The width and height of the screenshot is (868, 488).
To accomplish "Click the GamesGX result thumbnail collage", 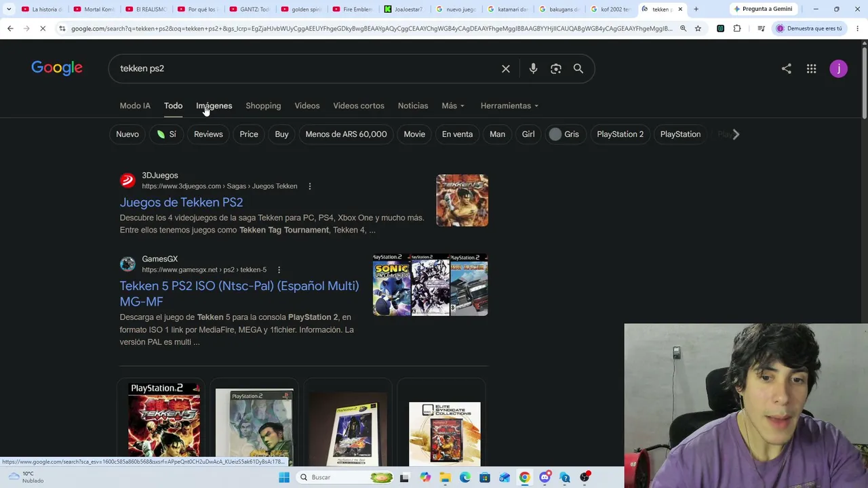I will click(x=430, y=285).
